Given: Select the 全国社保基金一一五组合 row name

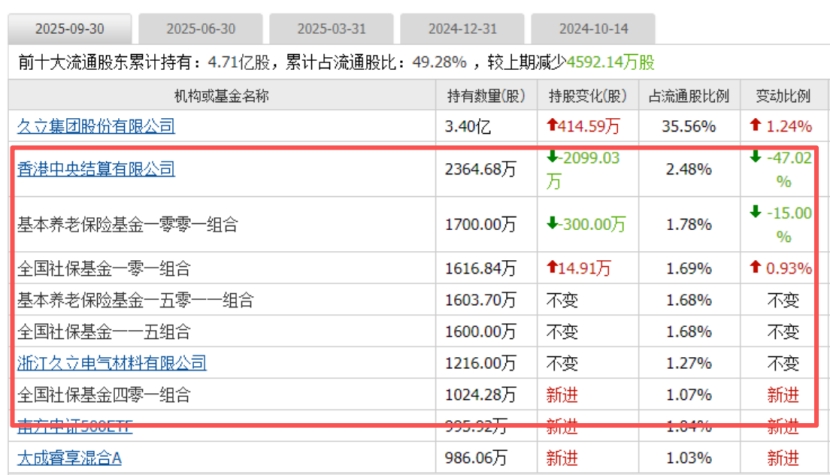Looking at the screenshot, I should coord(104,332).
